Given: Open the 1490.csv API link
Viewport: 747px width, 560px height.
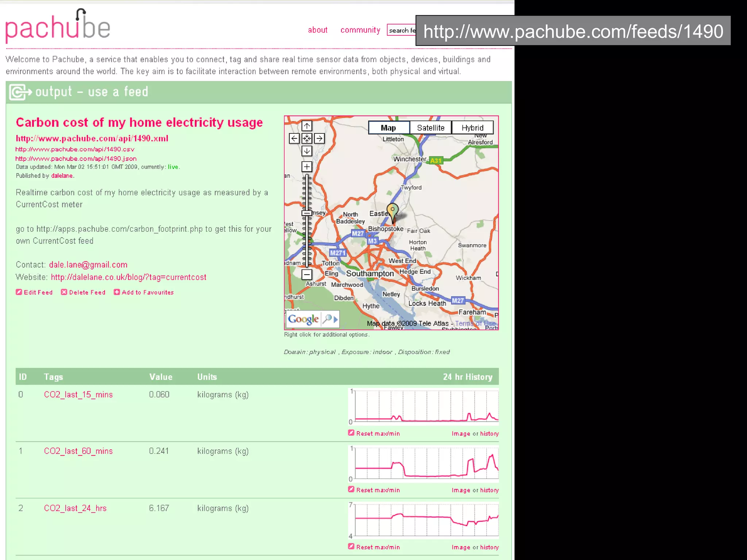Looking at the screenshot, I should point(75,149).
